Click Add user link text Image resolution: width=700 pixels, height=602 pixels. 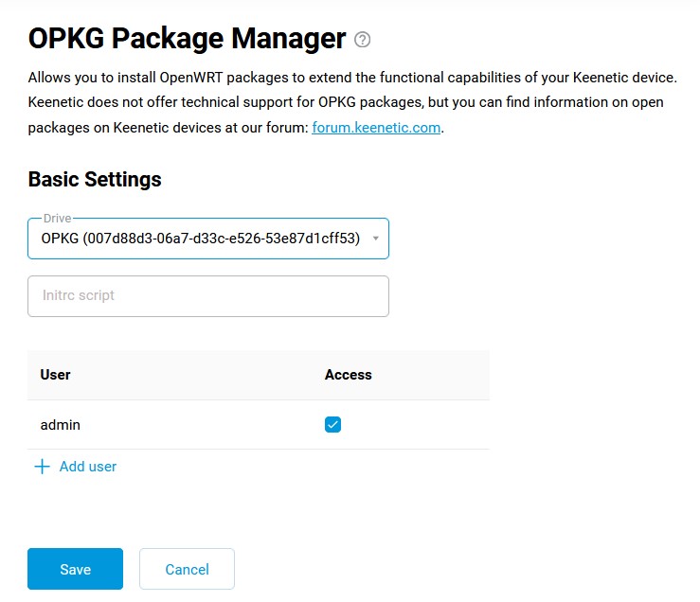click(x=88, y=467)
